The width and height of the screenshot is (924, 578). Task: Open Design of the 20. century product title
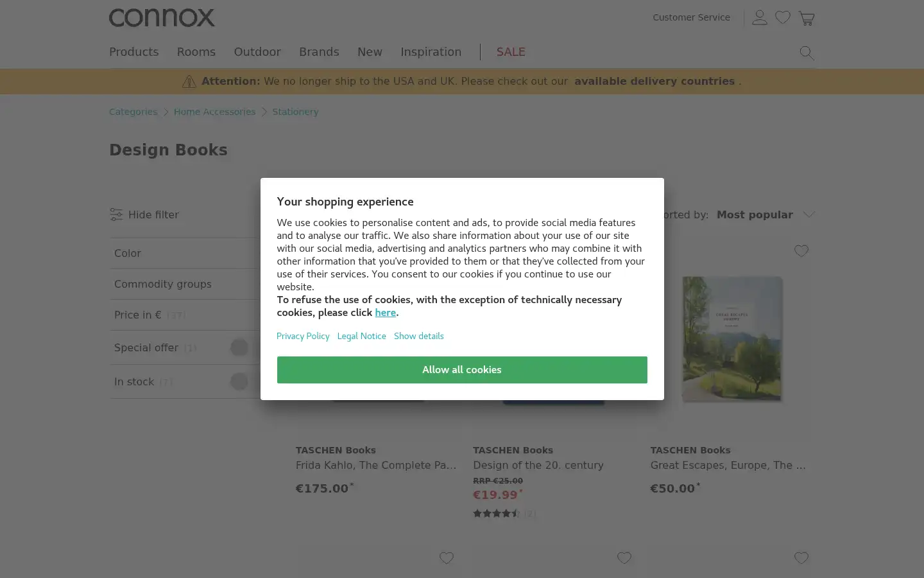pyautogui.click(x=538, y=465)
